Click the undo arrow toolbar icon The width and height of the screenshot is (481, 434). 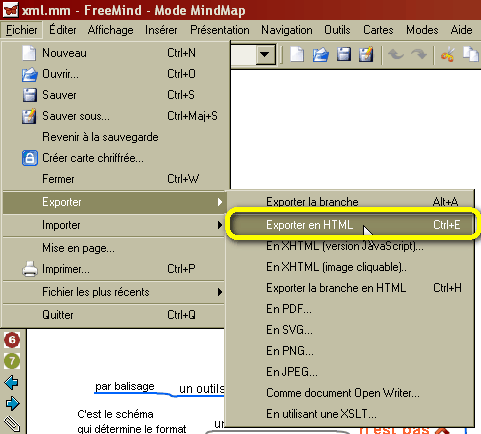pyautogui.click(x=396, y=54)
